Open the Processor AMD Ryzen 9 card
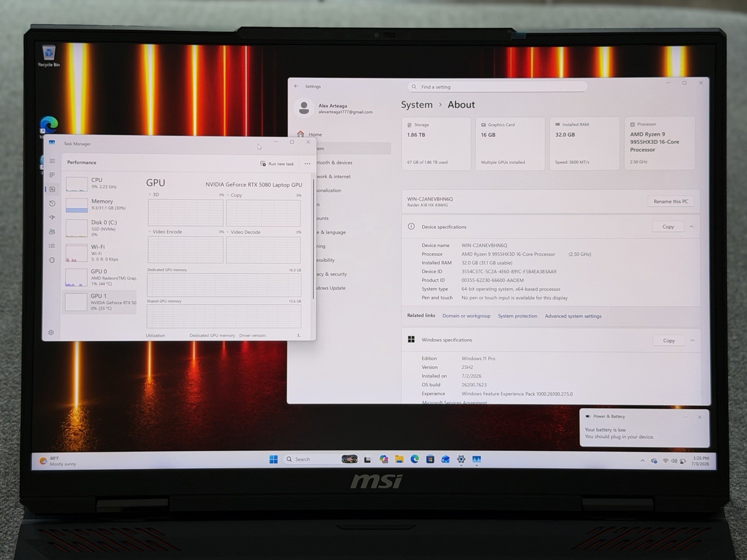 (659, 143)
